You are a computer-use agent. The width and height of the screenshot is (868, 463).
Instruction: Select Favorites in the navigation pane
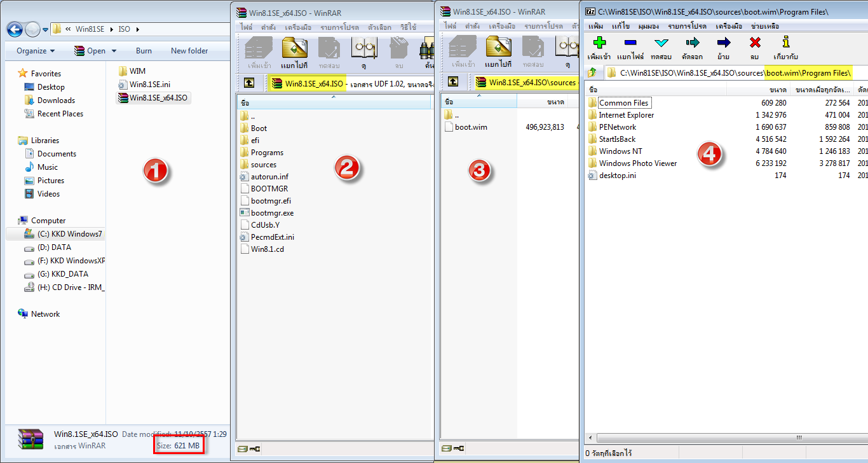point(46,73)
